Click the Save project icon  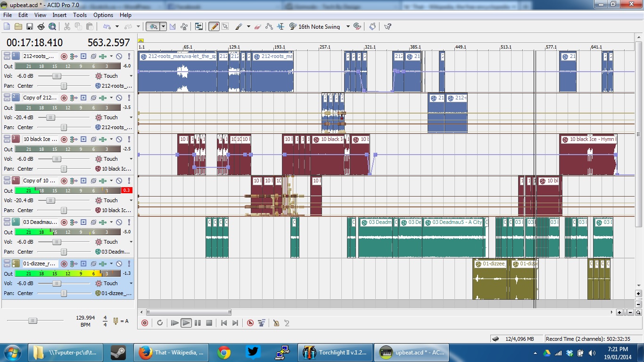coord(29,27)
